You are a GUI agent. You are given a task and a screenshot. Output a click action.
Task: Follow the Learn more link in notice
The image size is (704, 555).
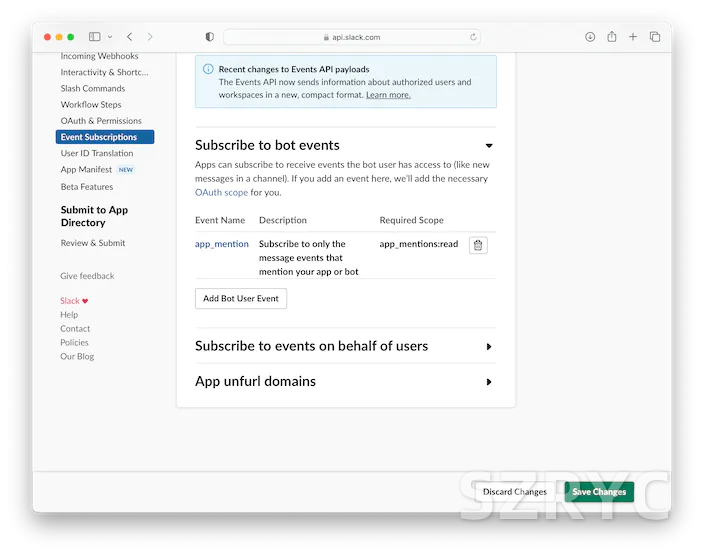coord(388,95)
